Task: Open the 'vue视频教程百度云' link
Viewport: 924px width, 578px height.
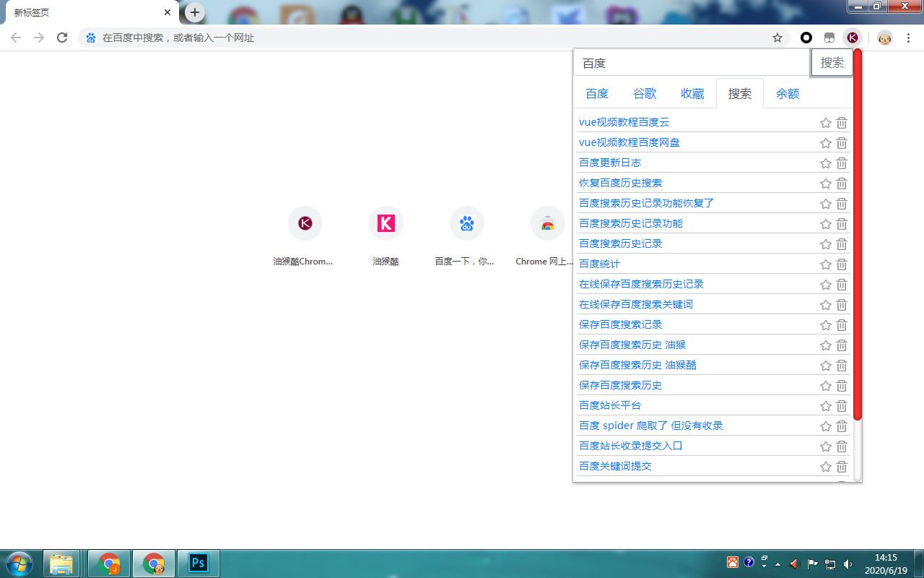Action: pyautogui.click(x=624, y=122)
